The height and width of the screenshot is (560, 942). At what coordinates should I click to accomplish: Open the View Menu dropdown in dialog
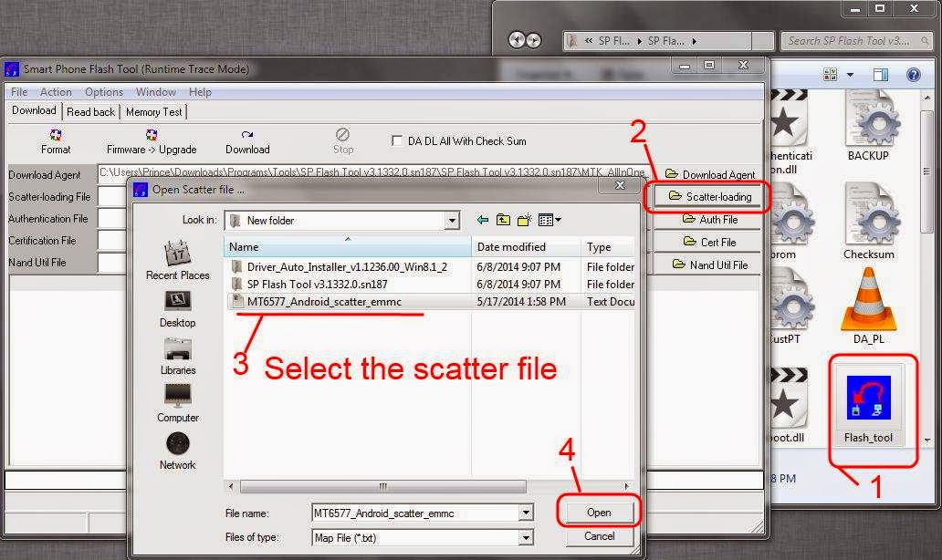(x=549, y=221)
